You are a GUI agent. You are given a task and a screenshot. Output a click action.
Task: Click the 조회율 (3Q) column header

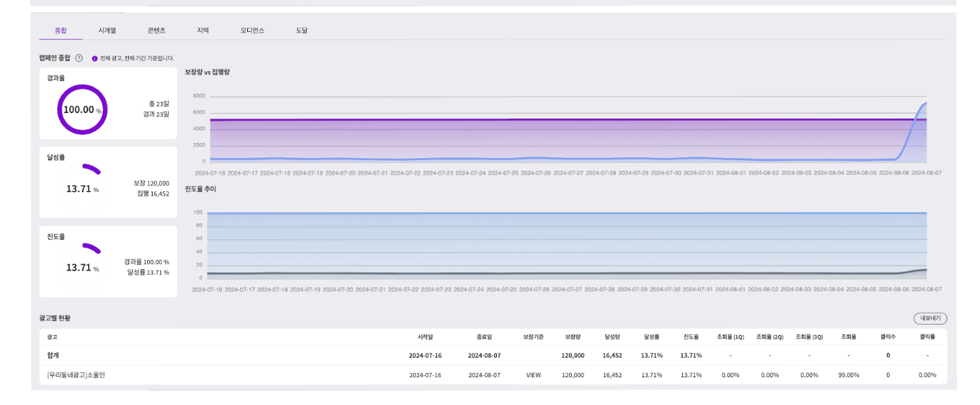(809, 337)
